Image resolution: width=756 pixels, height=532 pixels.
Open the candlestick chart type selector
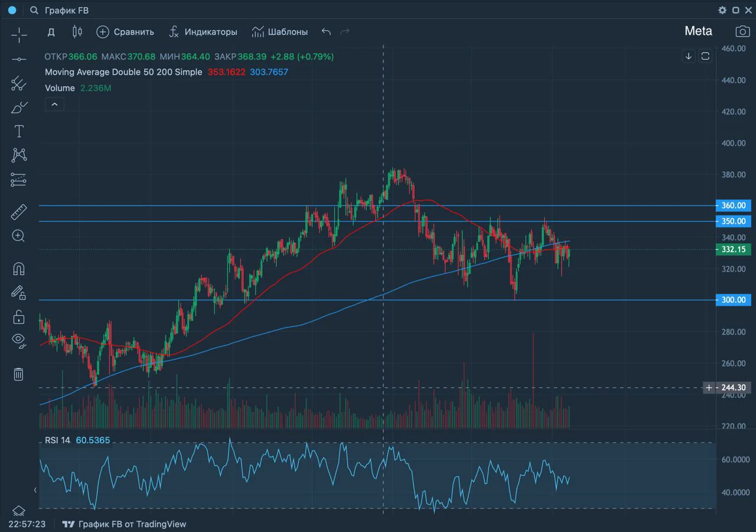[77, 32]
